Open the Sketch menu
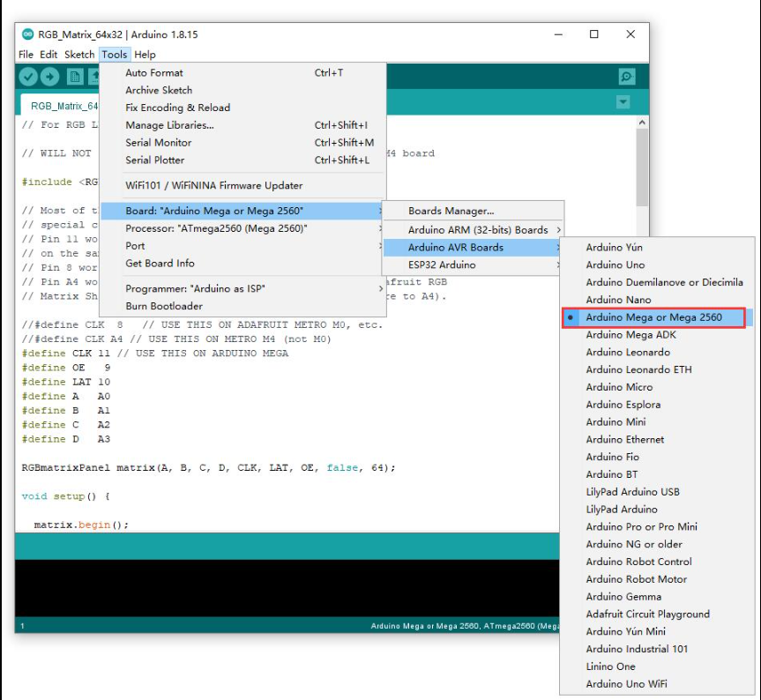This screenshot has width=761, height=700. point(79,55)
